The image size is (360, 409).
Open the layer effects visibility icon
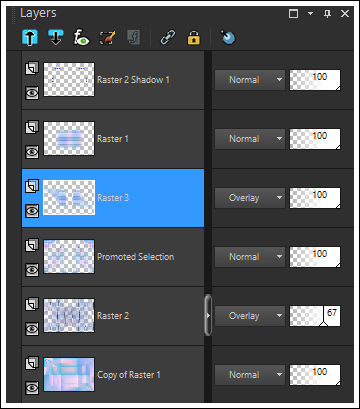(x=81, y=37)
